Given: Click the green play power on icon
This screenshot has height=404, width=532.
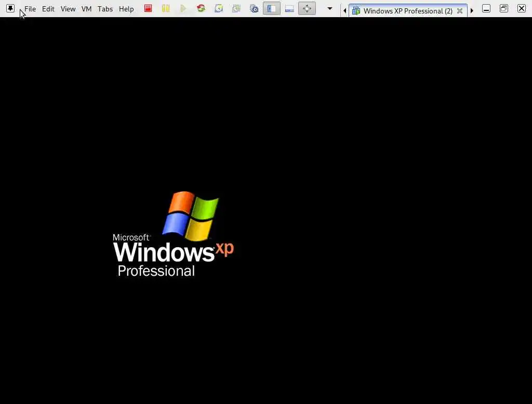Looking at the screenshot, I should [183, 8].
